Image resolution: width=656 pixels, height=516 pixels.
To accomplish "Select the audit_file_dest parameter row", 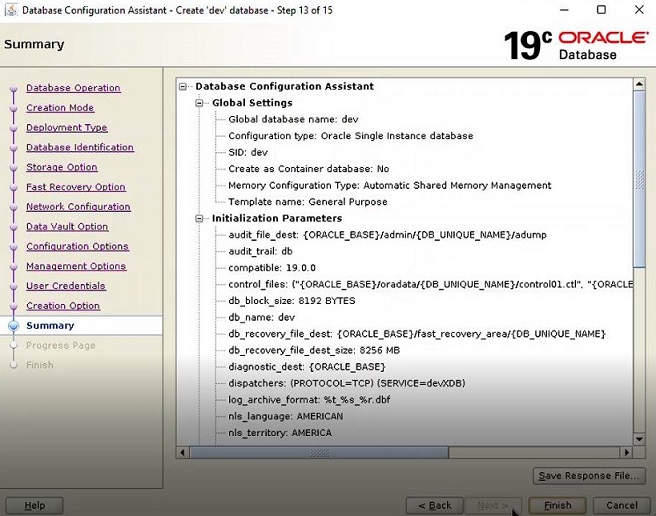I will pos(387,235).
